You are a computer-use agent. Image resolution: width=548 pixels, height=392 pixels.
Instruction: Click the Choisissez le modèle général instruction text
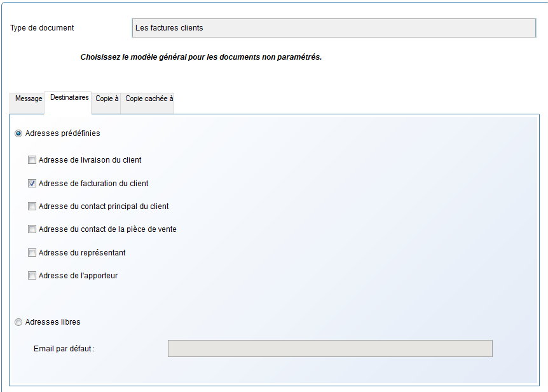tap(201, 57)
